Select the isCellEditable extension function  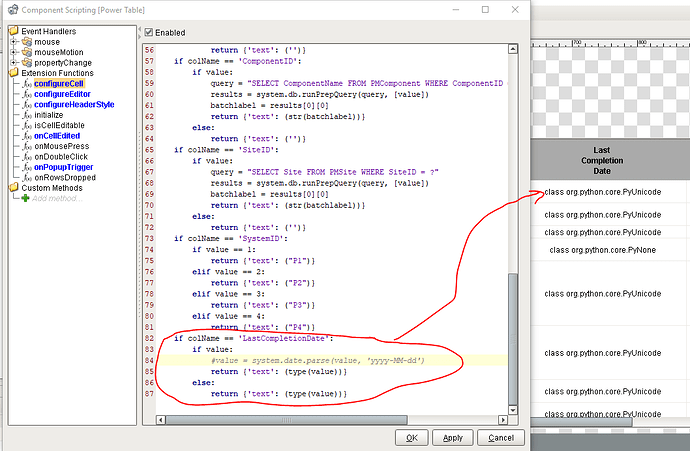(x=59, y=125)
